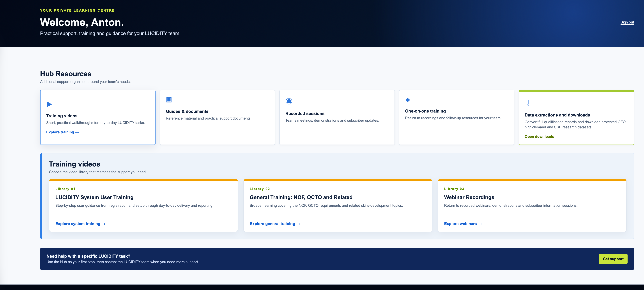
Task: Click 'Use the Hub as your first stop' text
Action: (122, 262)
